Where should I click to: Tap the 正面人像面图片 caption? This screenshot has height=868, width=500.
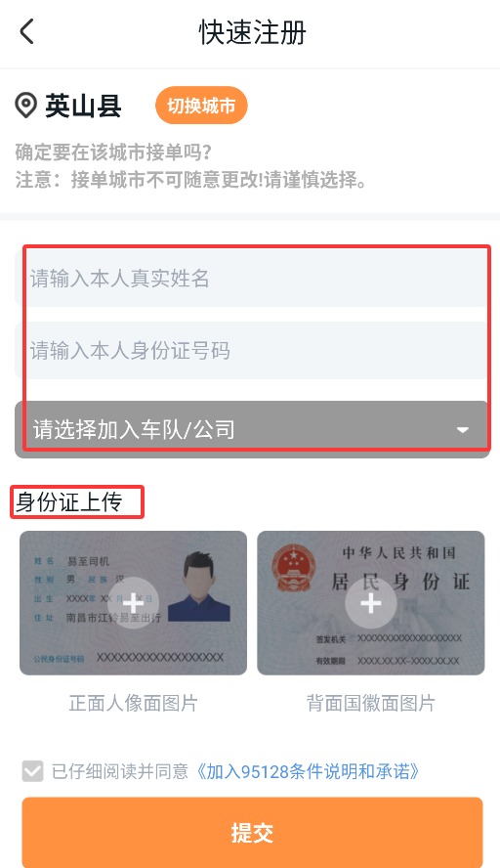coord(133,703)
